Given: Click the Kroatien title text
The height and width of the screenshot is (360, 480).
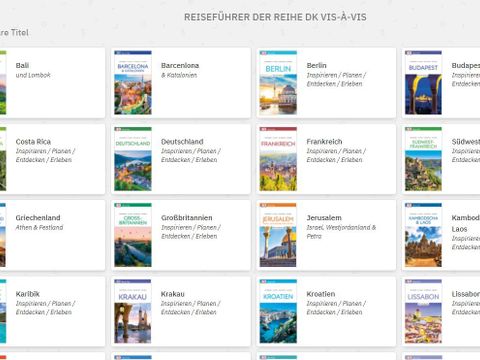Looking at the screenshot, I should point(321,294).
